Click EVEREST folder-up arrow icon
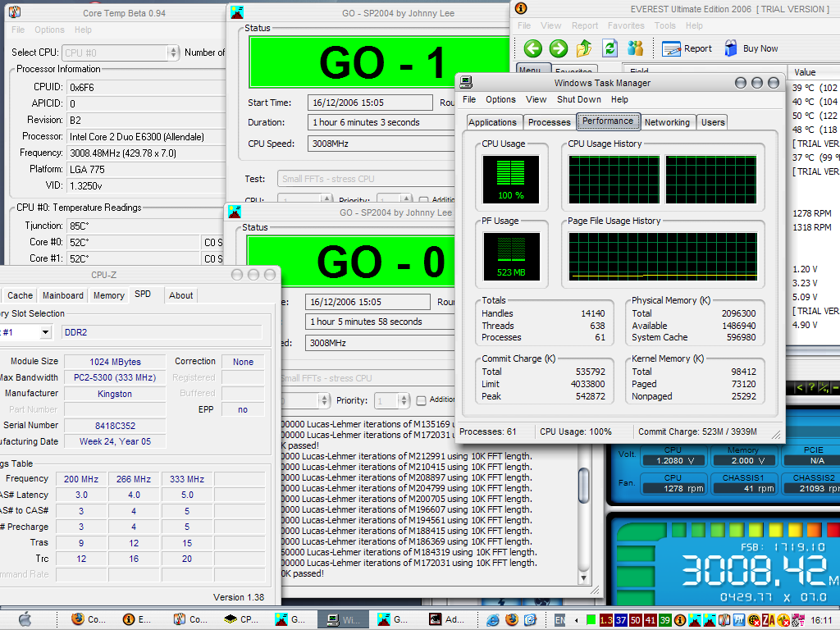This screenshot has height=630, width=840. (584, 48)
